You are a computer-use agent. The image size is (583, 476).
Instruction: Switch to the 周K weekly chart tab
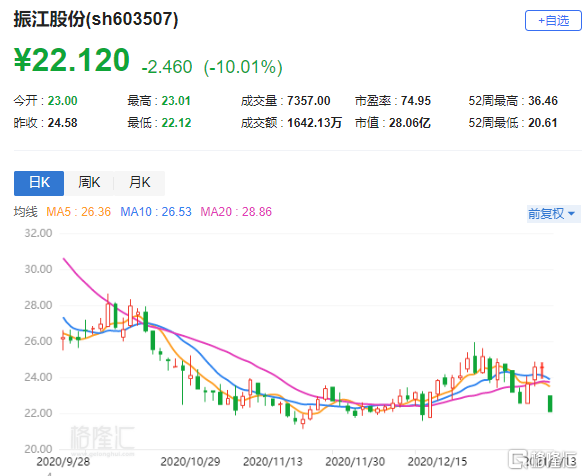(x=89, y=183)
